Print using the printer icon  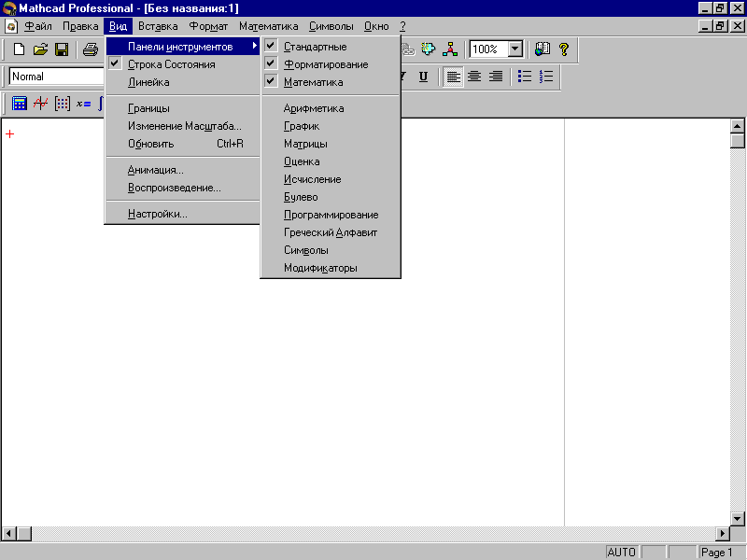[x=90, y=49]
